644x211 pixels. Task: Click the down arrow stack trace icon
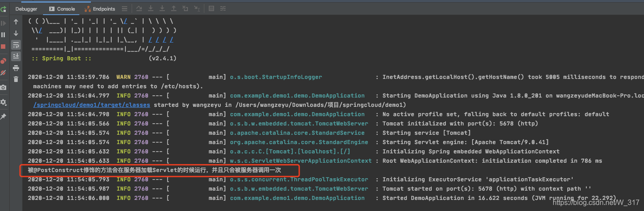(16, 33)
